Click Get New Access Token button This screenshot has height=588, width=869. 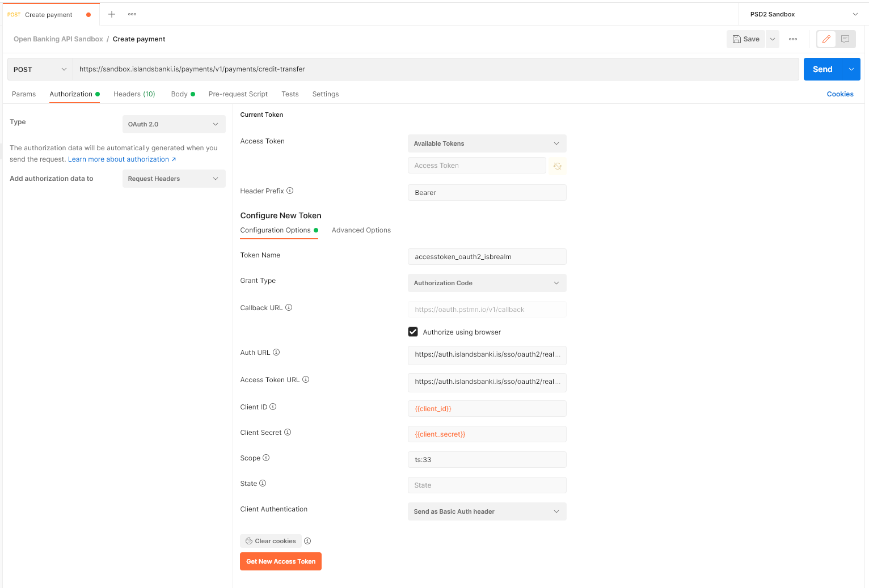[x=281, y=561]
